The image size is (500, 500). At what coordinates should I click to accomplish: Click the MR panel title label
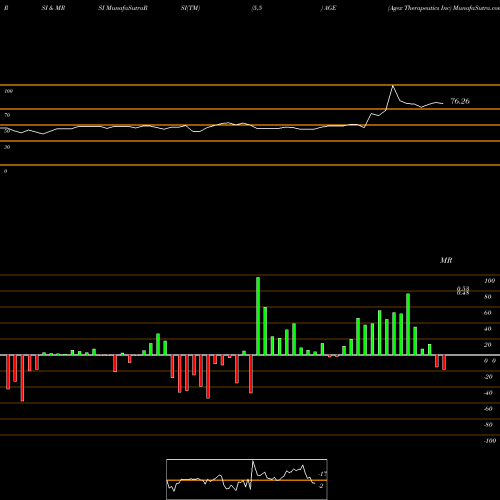click(x=446, y=260)
